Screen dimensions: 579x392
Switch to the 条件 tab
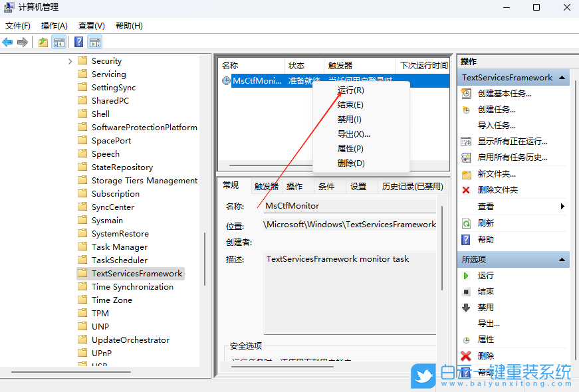pyautogui.click(x=327, y=185)
